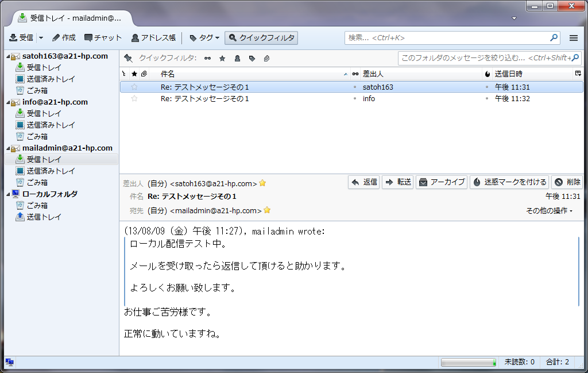
Task: Sort messages by 送信日時 column
Action: 532,74
